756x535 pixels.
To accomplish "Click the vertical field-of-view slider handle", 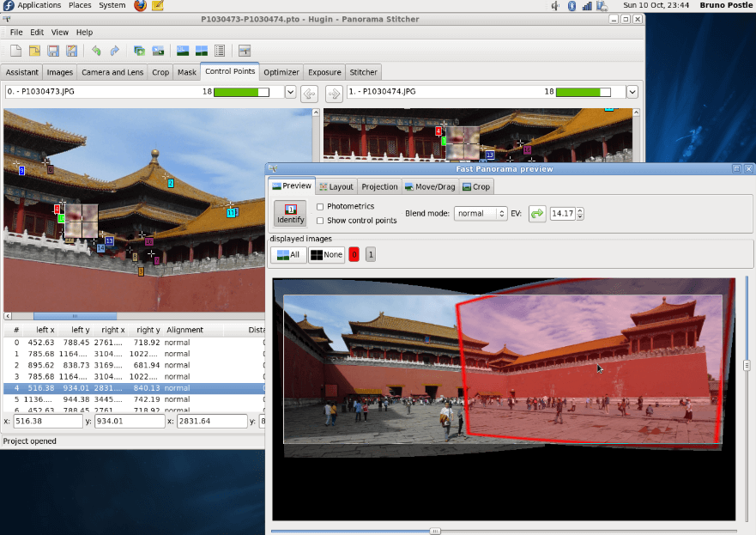I will (746, 365).
